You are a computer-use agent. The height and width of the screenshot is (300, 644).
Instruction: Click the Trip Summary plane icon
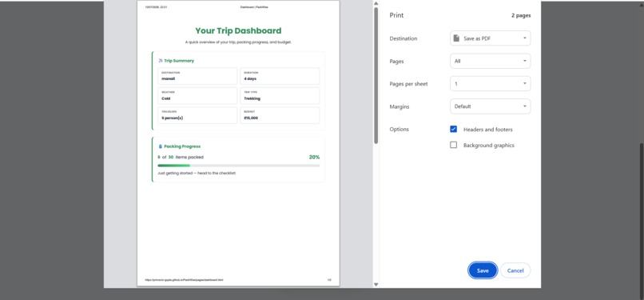[161, 61]
